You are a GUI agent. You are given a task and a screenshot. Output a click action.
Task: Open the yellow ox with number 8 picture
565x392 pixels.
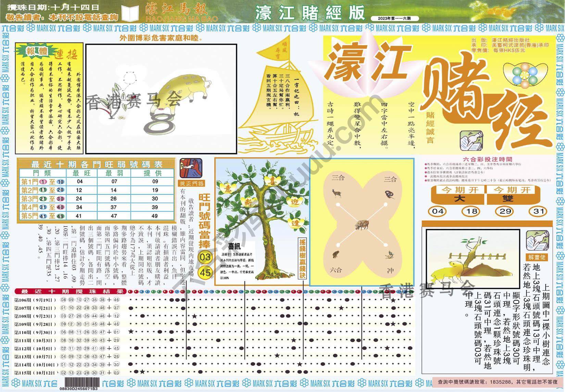(161, 99)
